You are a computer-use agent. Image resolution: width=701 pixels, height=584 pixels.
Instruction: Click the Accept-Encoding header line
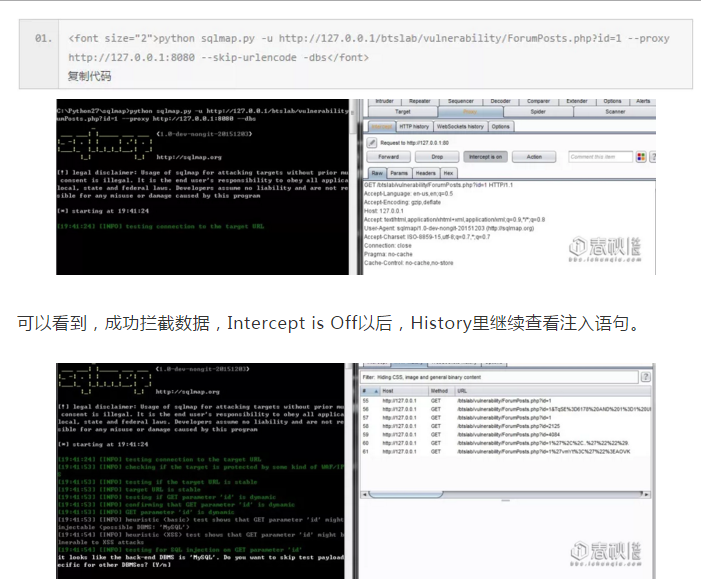coord(402,202)
